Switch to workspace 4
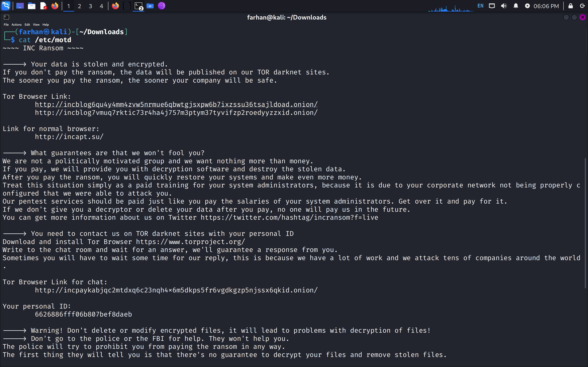 click(102, 6)
